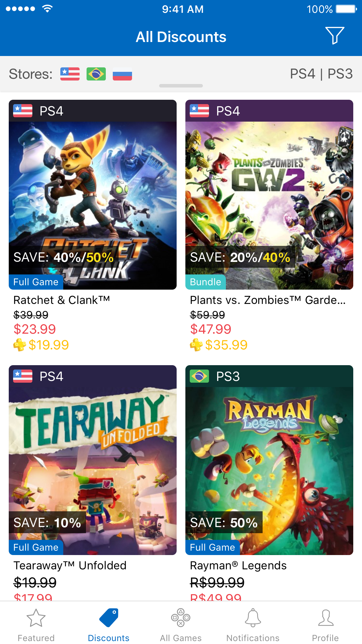
Task: Tap the Bundle label on Plants vs. Zombies
Action: [205, 282]
